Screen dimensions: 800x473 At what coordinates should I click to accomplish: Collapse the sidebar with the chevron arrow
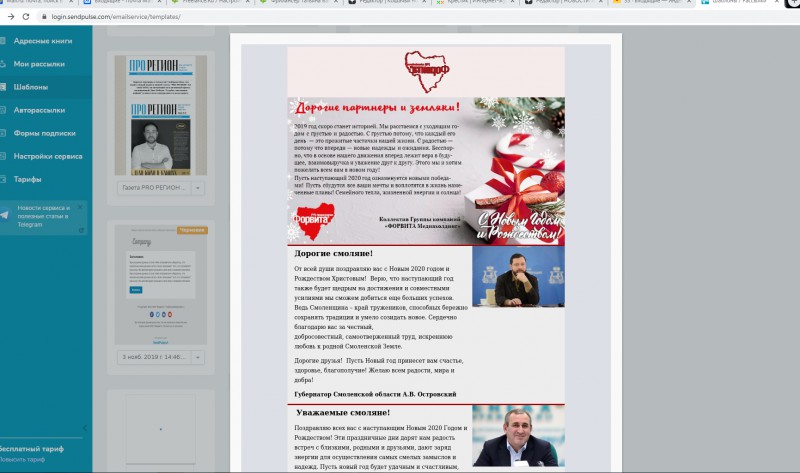tap(85, 428)
